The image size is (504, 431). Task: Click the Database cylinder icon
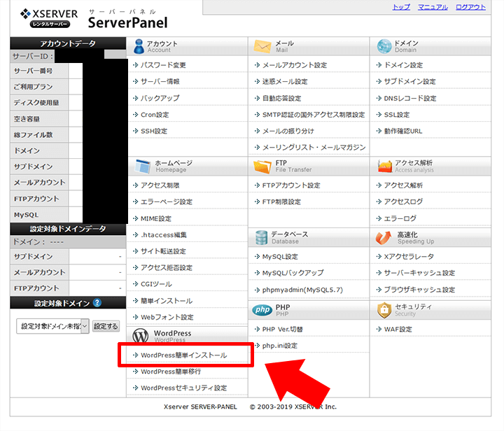coord(261,238)
